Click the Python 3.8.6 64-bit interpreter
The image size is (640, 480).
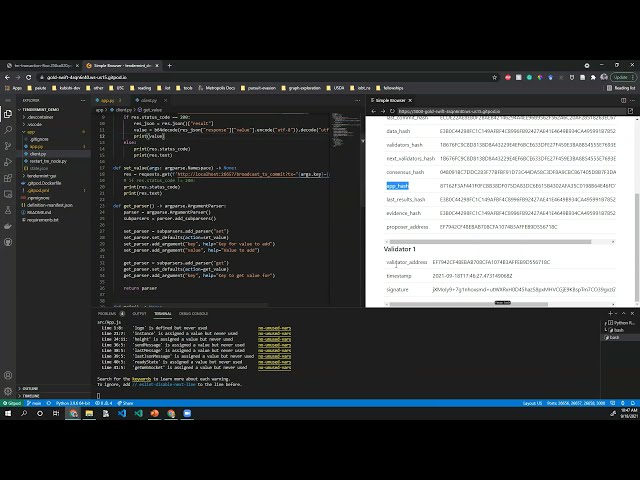coord(73,403)
